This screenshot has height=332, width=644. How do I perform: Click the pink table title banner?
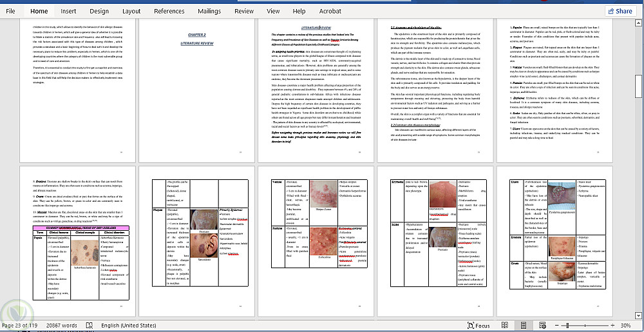pyautogui.click(x=81, y=227)
